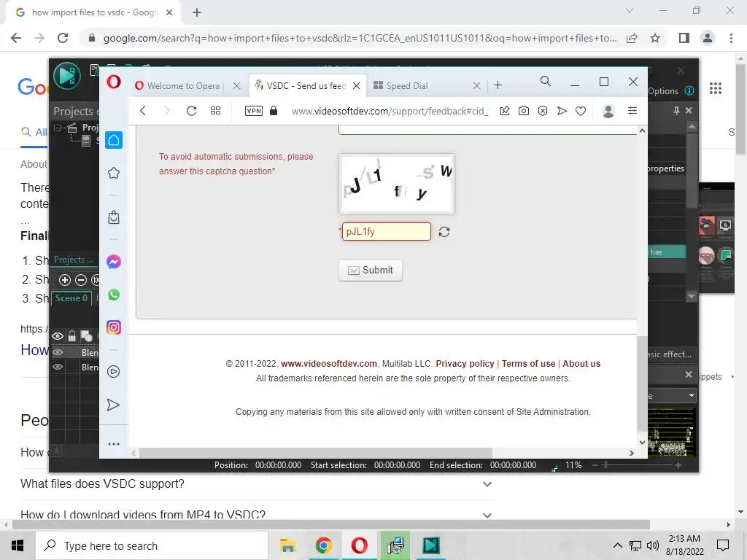Open Google apps grid
Image resolution: width=747 pixels, height=560 pixels.
[716, 88]
